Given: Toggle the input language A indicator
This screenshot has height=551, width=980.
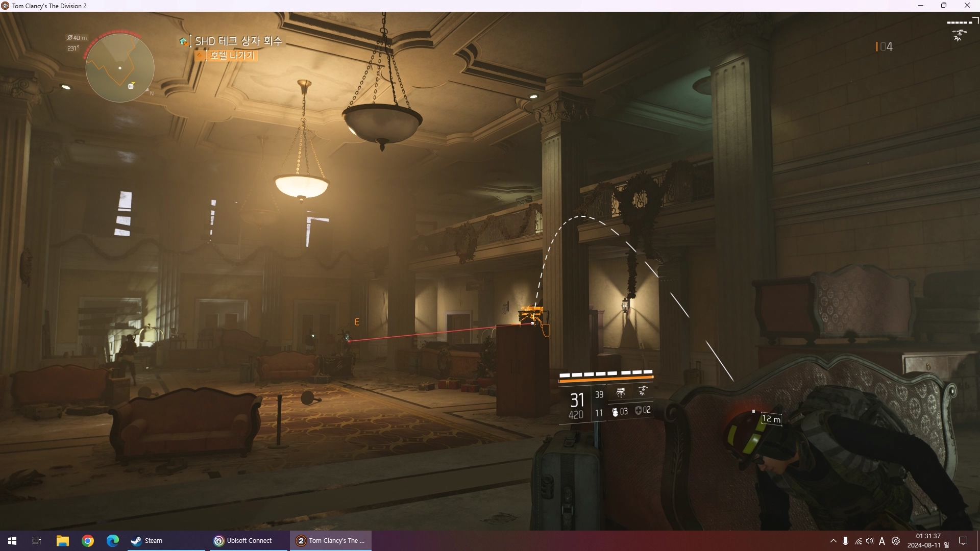Looking at the screenshot, I should (x=882, y=541).
